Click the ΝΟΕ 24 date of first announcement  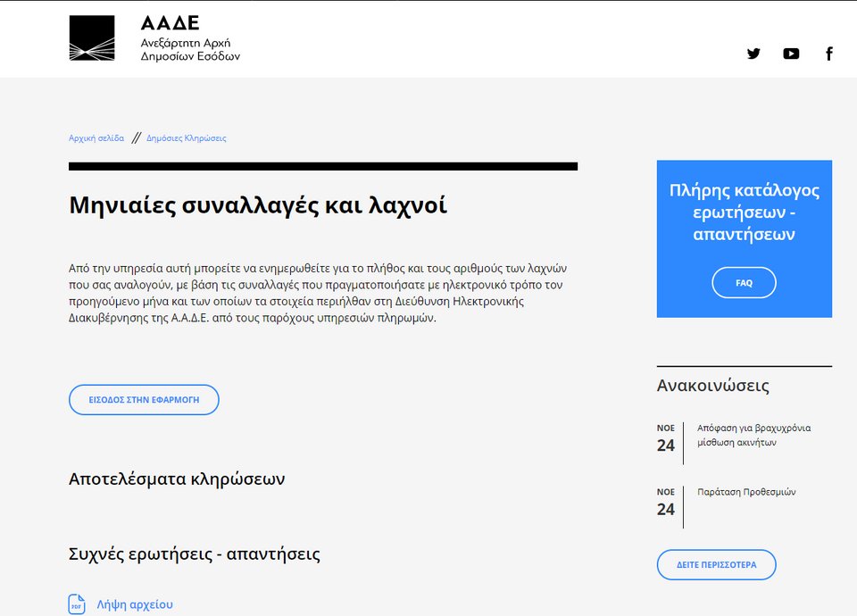click(666, 437)
